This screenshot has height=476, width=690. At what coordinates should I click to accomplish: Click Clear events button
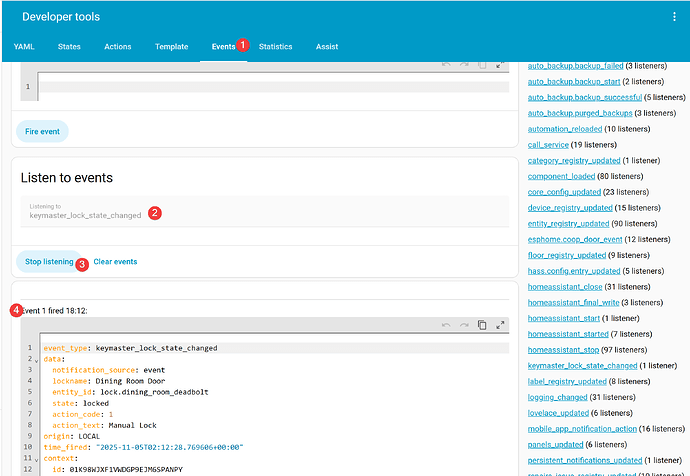click(x=115, y=262)
